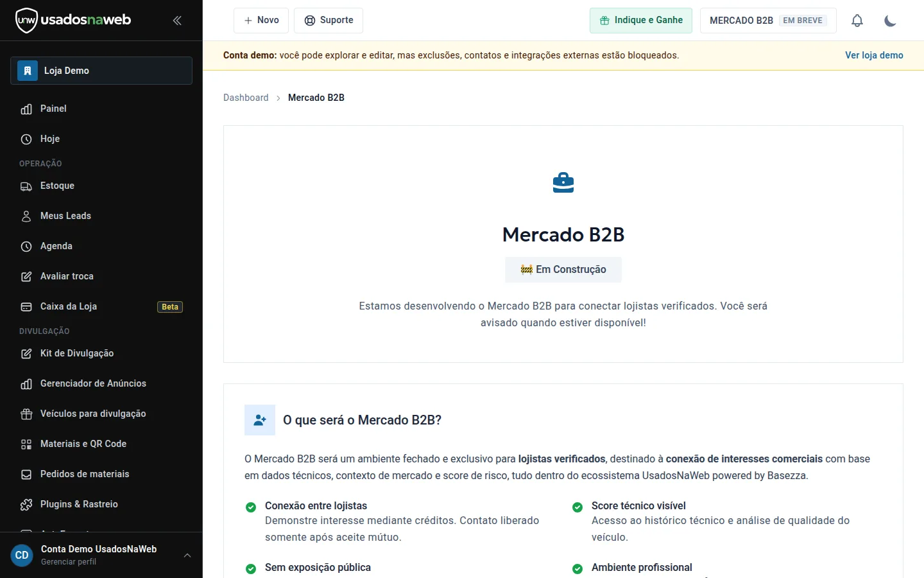Toggle dark mode moon icon
924x578 pixels.
(890, 21)
